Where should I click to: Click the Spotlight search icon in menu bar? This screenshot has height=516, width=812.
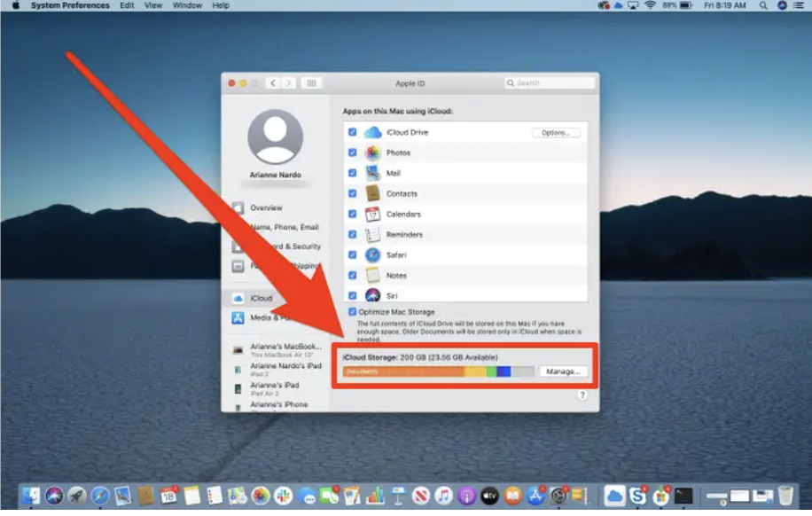763,5
